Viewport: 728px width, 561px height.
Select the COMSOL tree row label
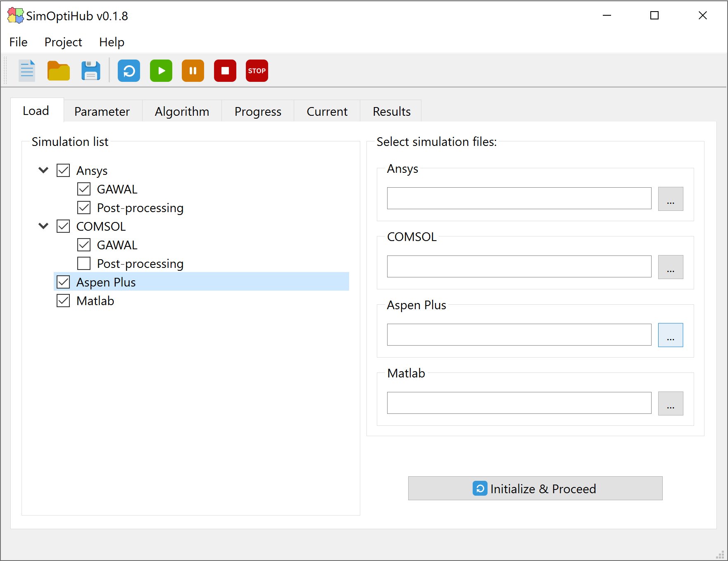coord(101,226)
